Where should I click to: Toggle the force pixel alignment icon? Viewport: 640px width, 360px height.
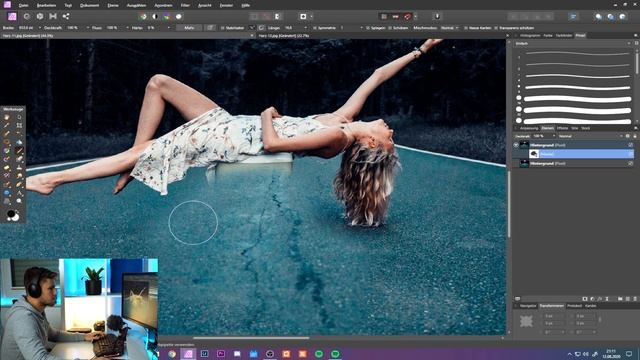tap(396, 17)
